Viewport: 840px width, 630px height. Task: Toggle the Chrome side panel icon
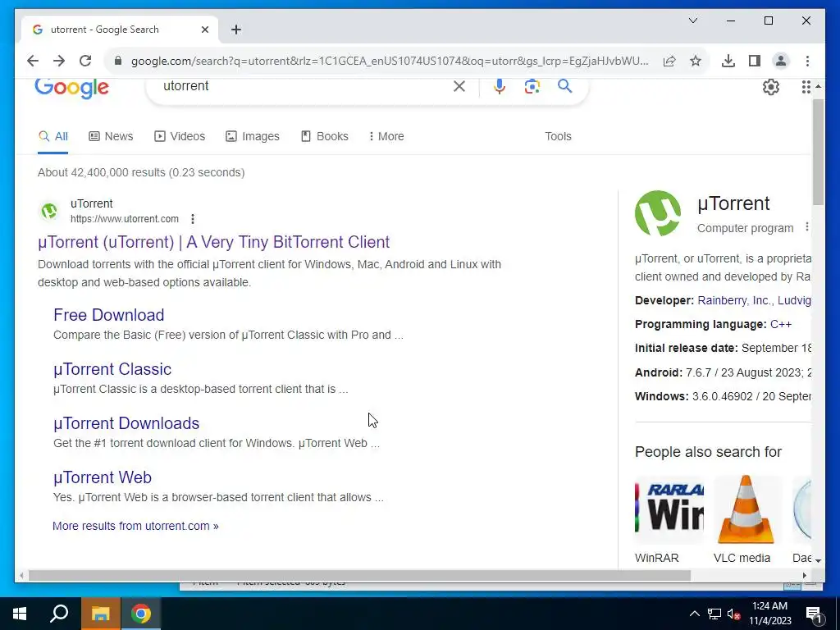755,61
